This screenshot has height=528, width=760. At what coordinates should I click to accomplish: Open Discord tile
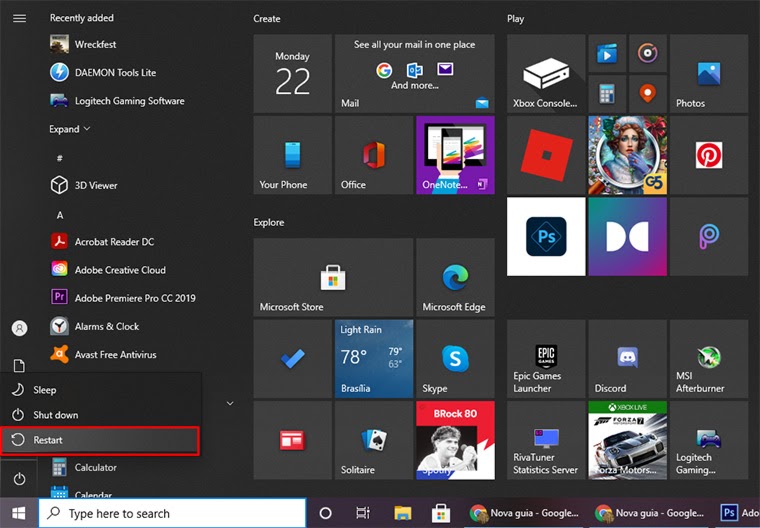628,359
